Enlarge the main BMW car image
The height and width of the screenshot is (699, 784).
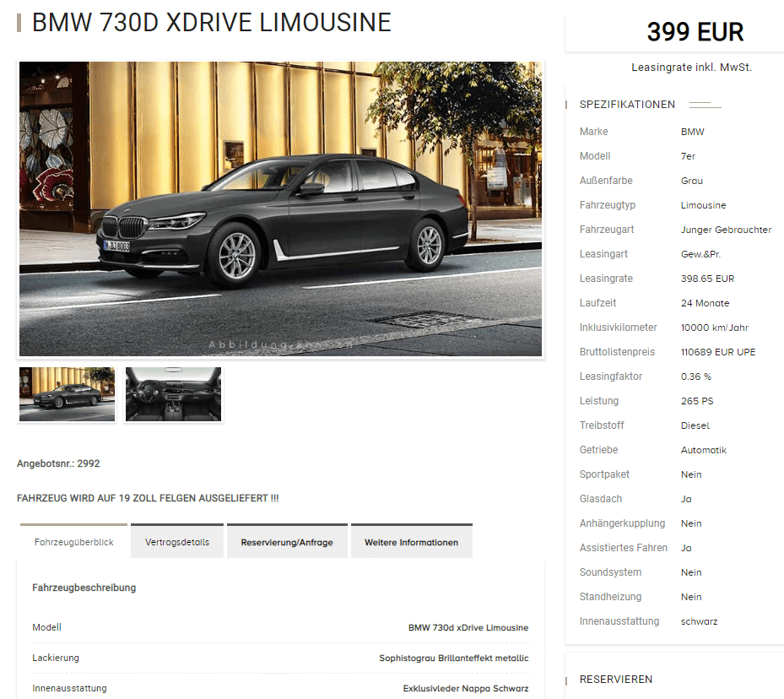280,209
